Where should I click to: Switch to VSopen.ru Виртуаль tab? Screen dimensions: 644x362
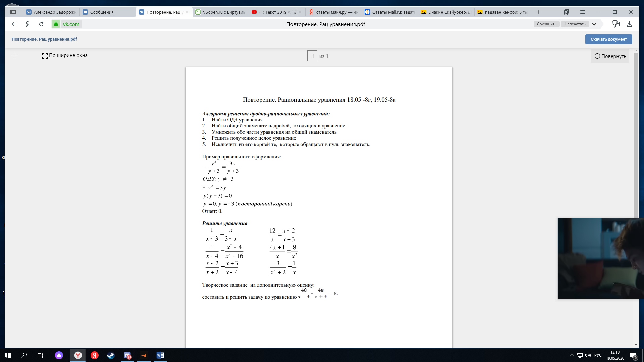(220, 12)
